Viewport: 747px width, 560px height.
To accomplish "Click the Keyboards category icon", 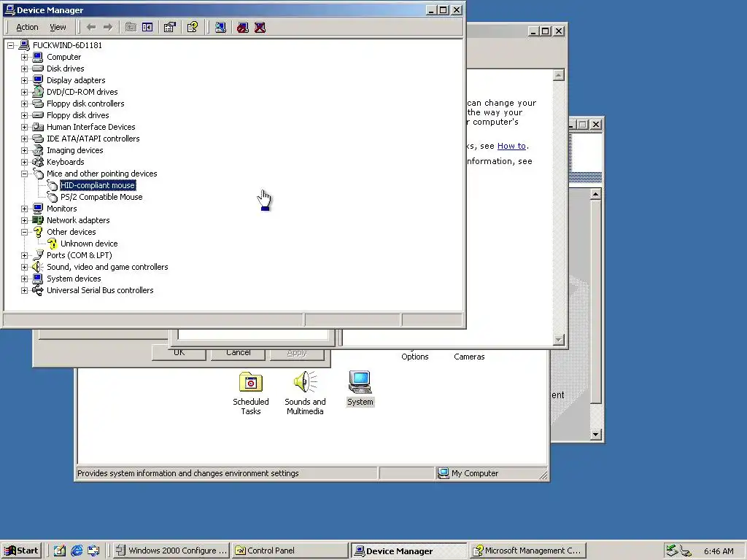I will pyautogui.click(x=38, y=162).
